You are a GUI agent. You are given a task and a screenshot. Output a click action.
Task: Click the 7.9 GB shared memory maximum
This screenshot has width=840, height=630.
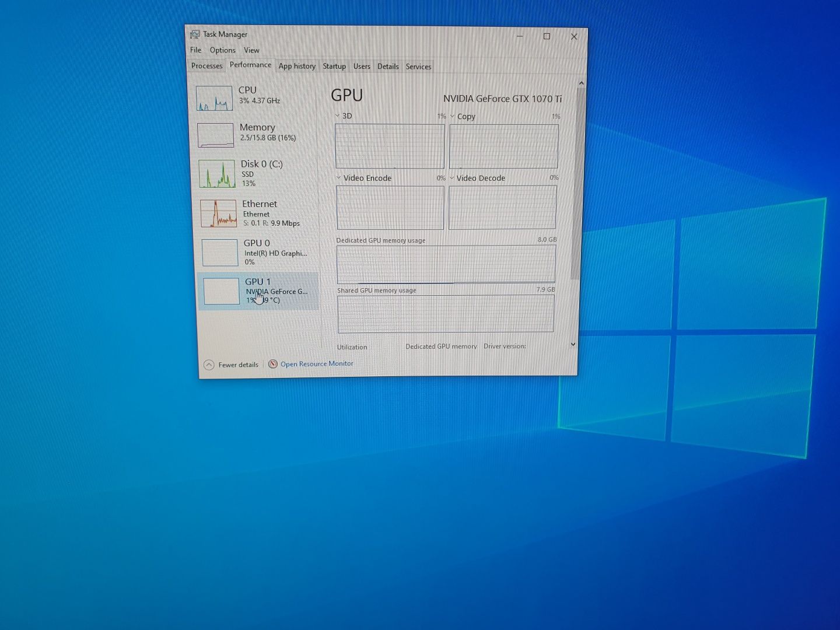coord(545,289)
